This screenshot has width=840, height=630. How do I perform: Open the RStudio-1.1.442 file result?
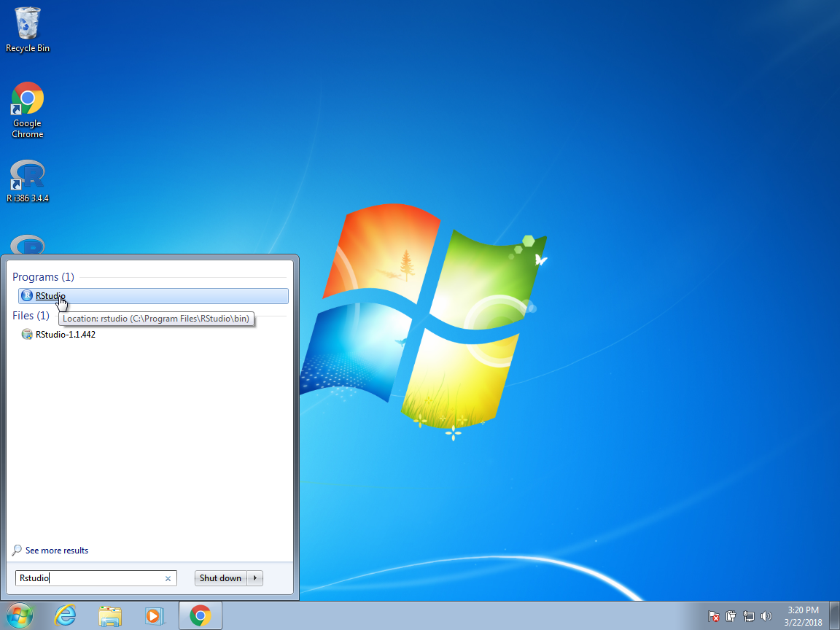pyautogui.click(x=65, y=335)
